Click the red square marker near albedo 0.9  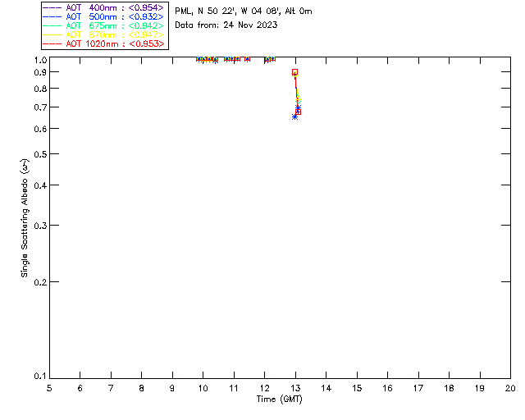pyautogui.click(x=294, y=72)
